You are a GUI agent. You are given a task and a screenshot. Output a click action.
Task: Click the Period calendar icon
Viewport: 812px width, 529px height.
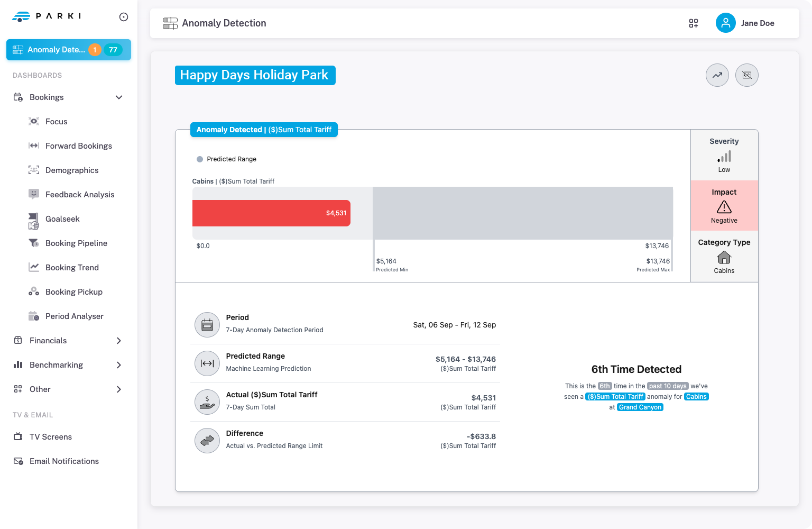(x=207, y=325)
